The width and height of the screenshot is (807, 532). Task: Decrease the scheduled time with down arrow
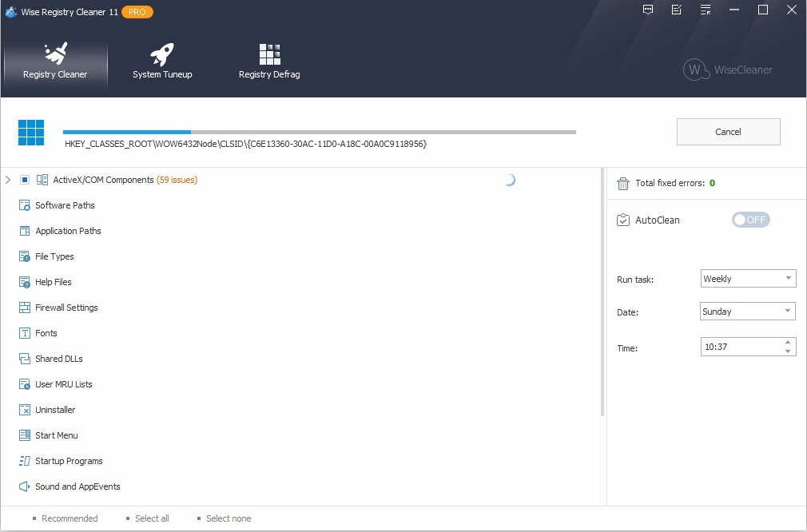point(788,351)
